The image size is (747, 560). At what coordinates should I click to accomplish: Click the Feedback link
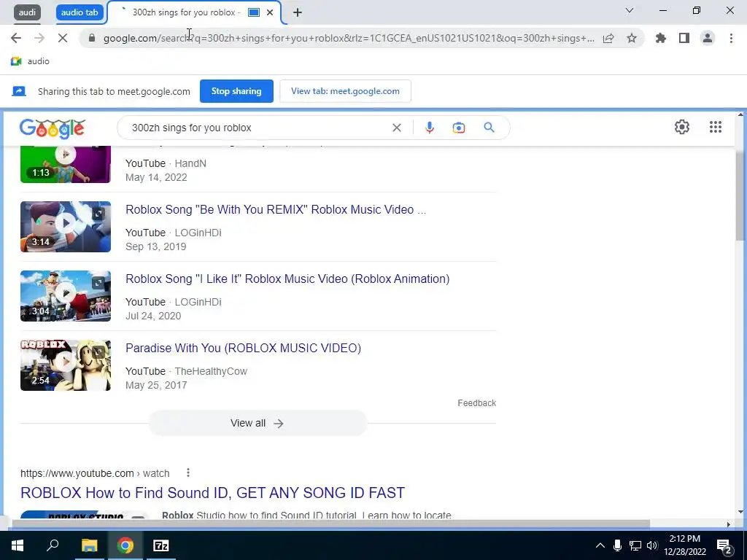476,402
